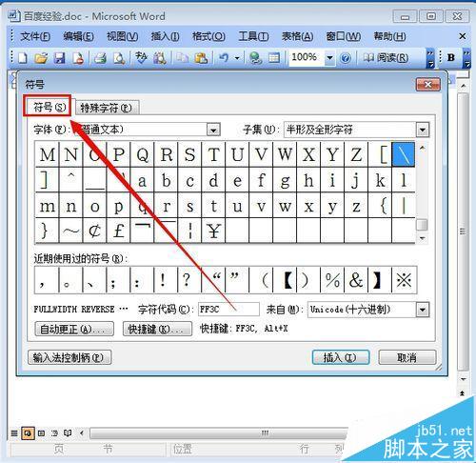
Task: Click the 插入 button in the dialog
Action: (x=341, y=358)
